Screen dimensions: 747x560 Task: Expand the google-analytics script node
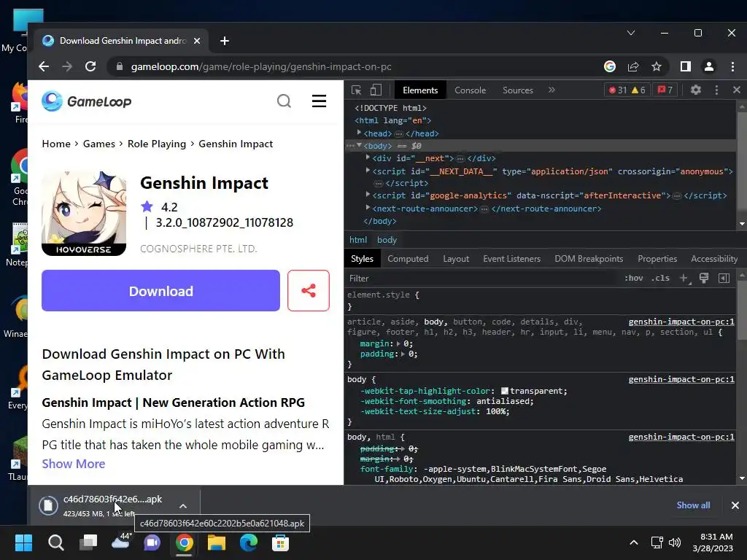368,194
